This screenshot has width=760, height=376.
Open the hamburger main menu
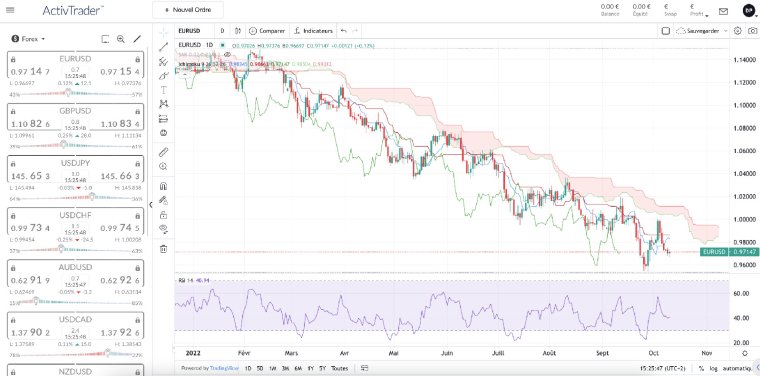click(x=11, y=10)
